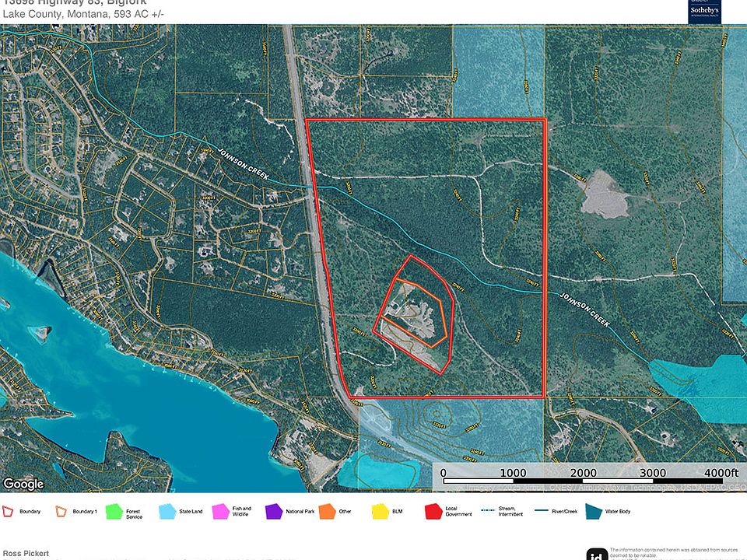Select the green Forest Service legend swatch

114,511
